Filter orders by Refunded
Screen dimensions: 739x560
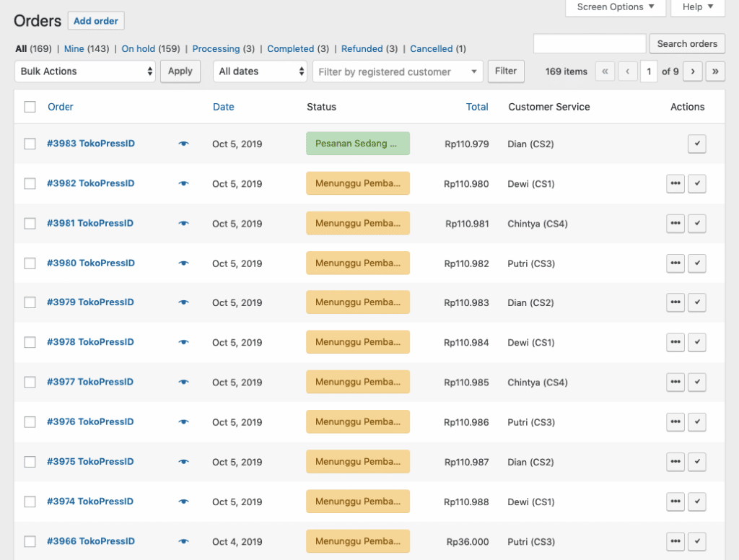tap(362, 48)
